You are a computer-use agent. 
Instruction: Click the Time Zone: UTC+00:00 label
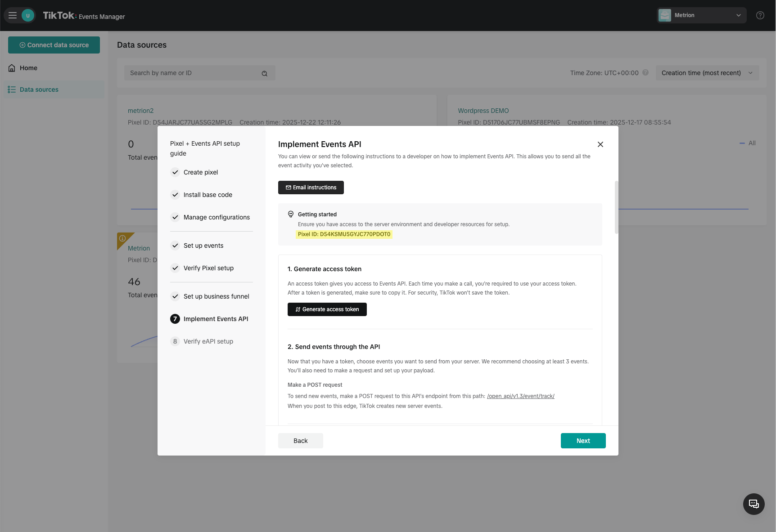(605, 73)
